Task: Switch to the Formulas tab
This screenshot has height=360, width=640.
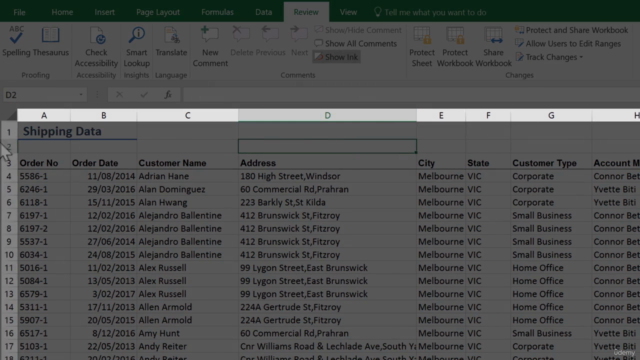Action: [x=217, y=12]
